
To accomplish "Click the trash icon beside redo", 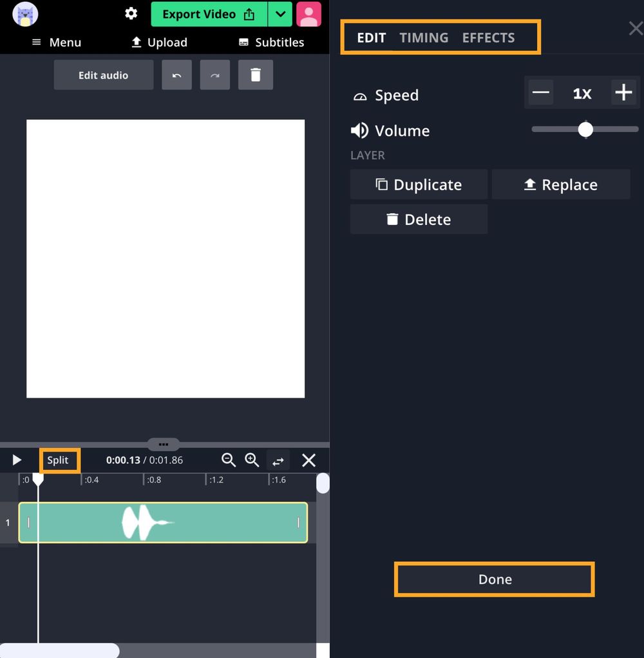I will [256, 75].
